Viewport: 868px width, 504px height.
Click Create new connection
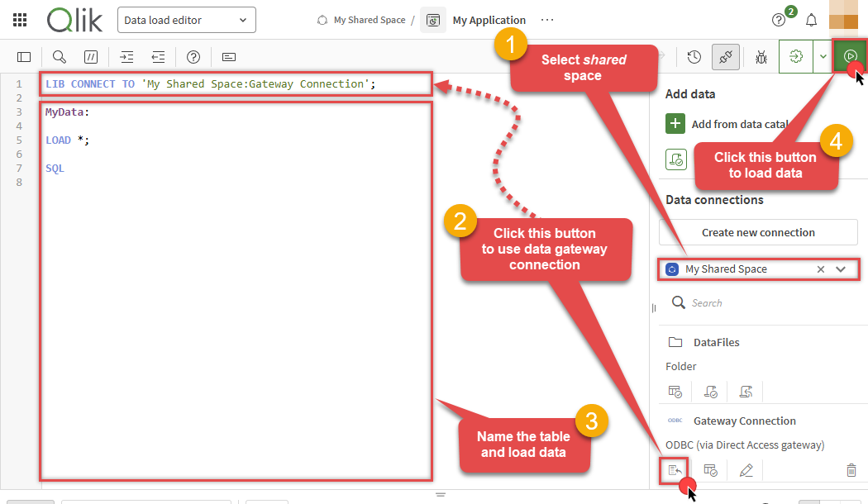757,232
